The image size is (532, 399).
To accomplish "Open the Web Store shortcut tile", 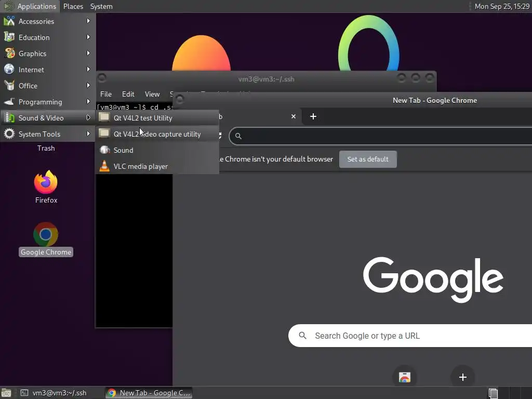I will click(x=404, y=377).
